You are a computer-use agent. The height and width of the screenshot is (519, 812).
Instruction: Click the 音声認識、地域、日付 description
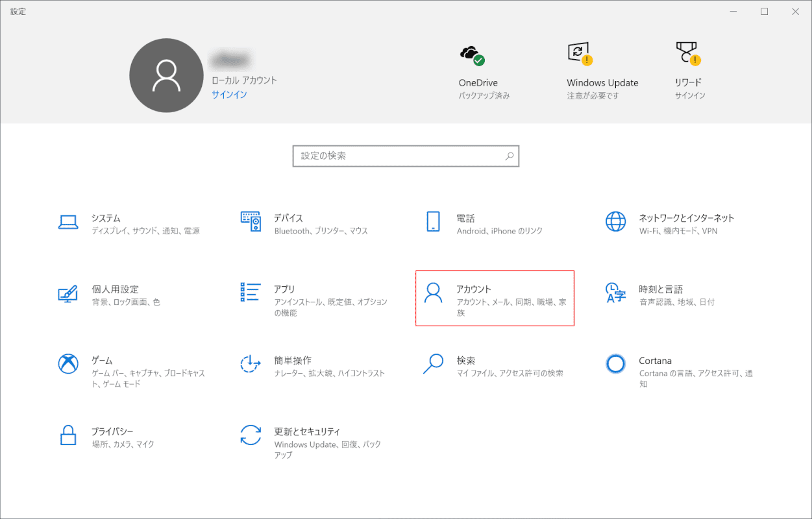click(x=676, y=302)
